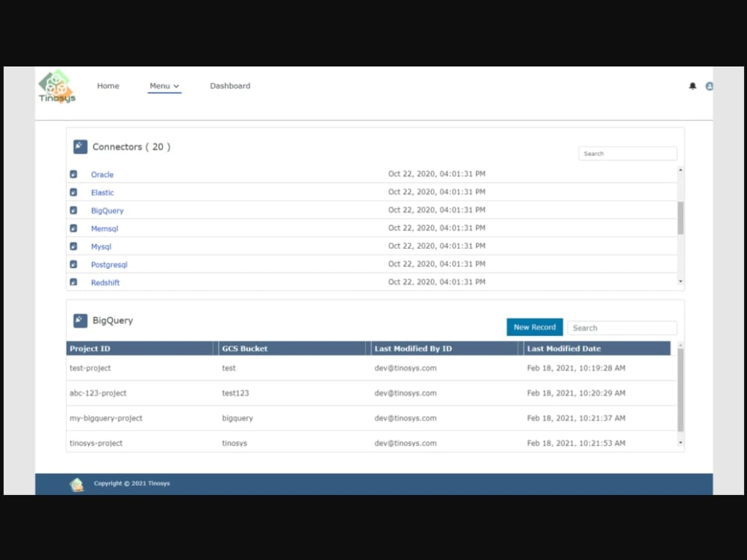
Task: Select the Memsql connector icon
Action: coord(72,228)
